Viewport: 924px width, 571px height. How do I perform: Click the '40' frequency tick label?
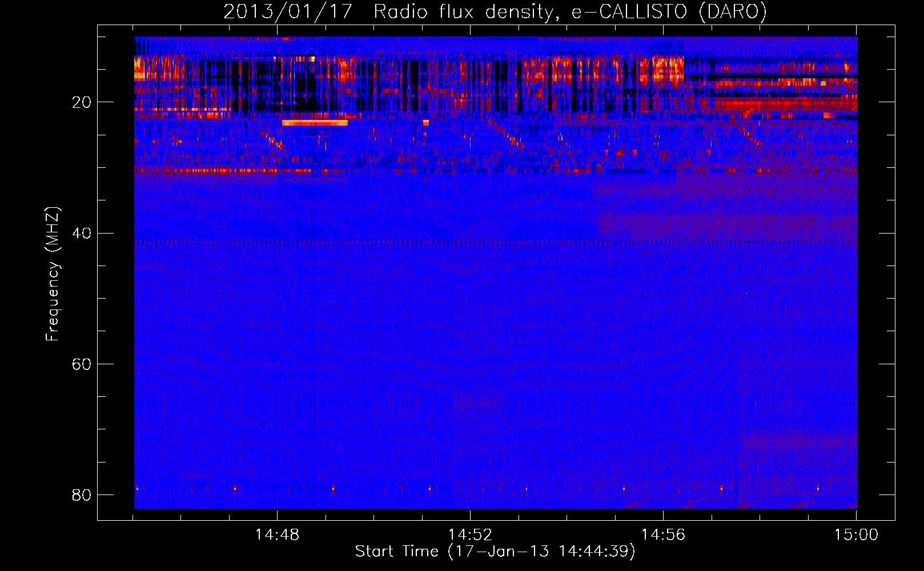(81, 233)
